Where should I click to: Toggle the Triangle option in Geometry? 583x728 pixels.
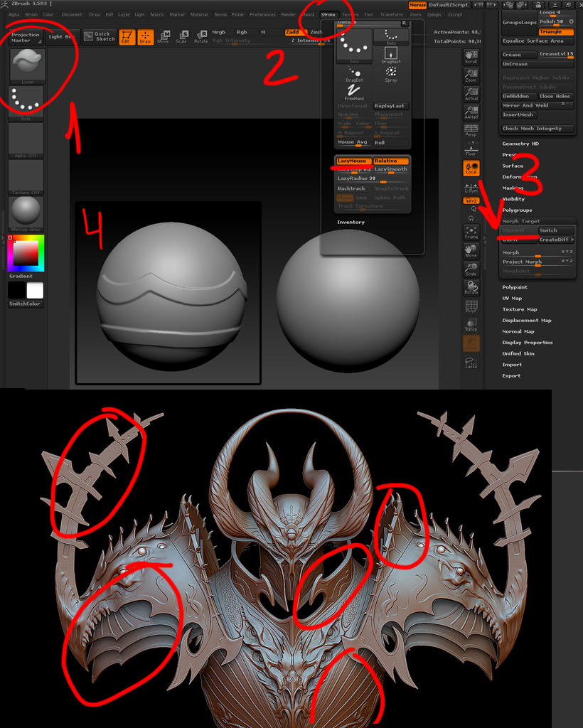pos(556,31)
